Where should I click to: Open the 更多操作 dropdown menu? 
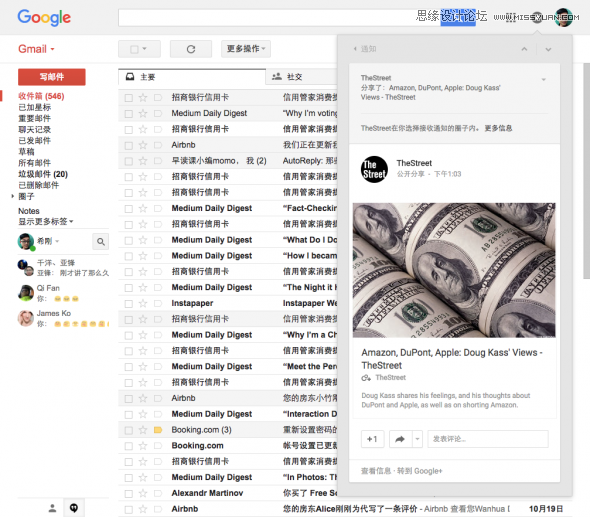(x=246, y=49)
